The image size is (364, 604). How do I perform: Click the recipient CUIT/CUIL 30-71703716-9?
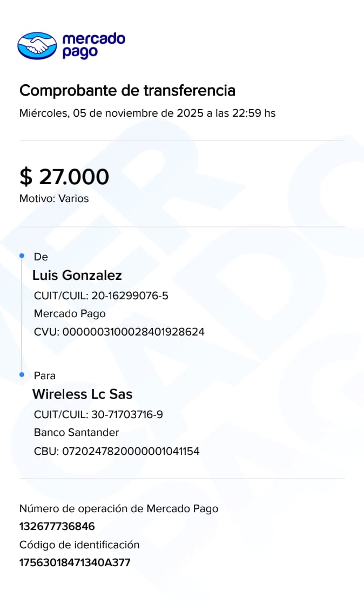pos(98,415)
